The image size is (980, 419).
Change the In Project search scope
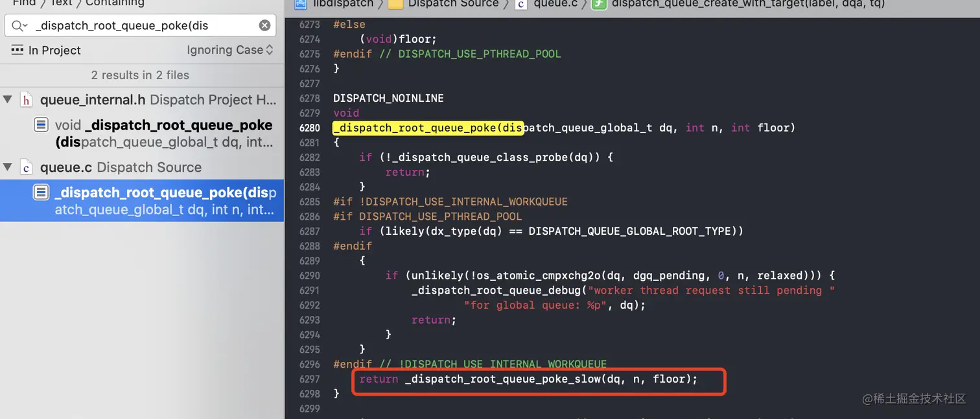(x=54, y=50)
